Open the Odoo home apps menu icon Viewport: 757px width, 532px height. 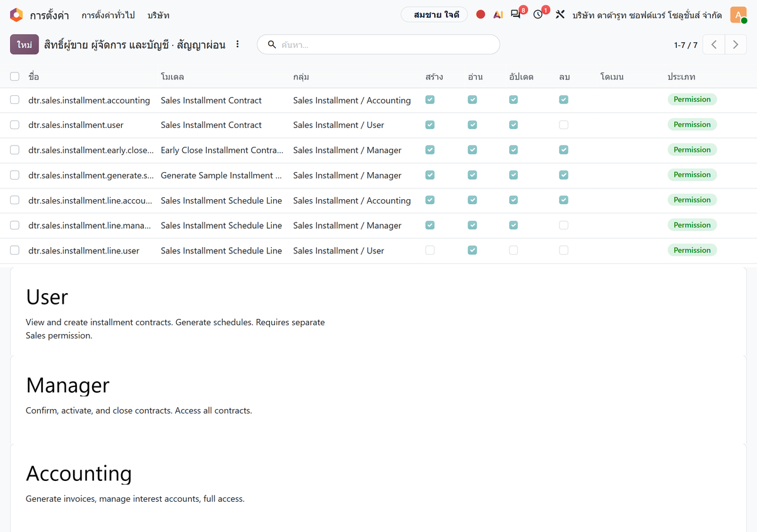tap(16, 14)
